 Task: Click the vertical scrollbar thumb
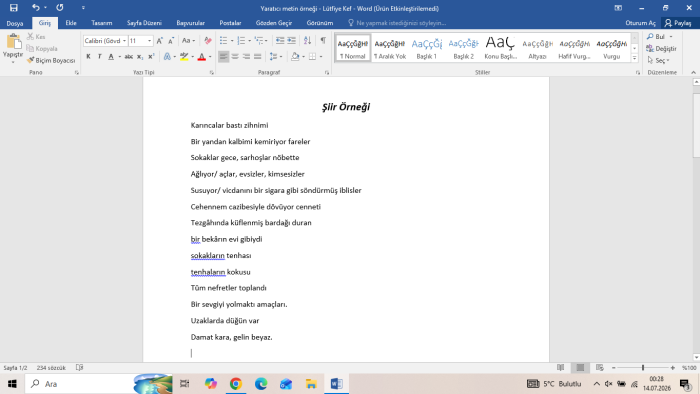(696, 125)
